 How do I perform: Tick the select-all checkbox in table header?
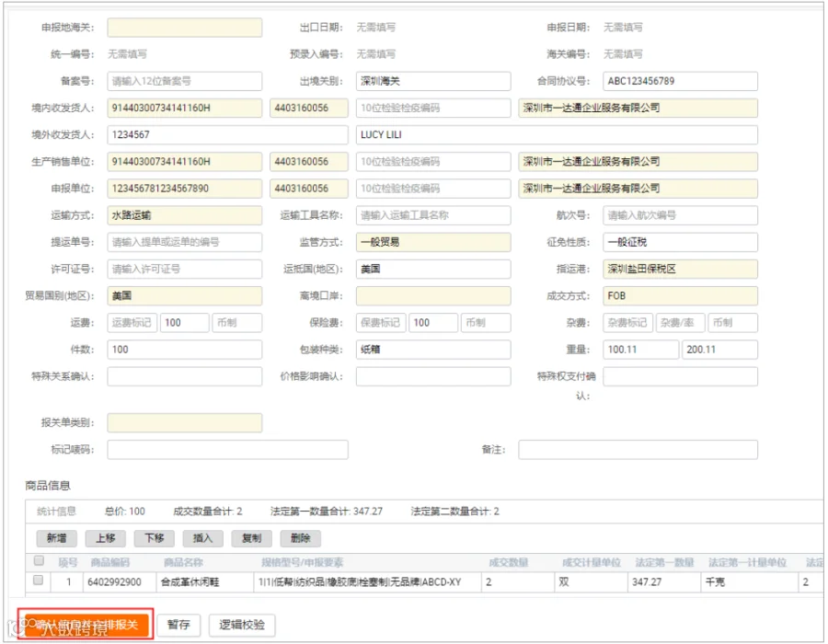pyautogui.click(x=39, y=560)
